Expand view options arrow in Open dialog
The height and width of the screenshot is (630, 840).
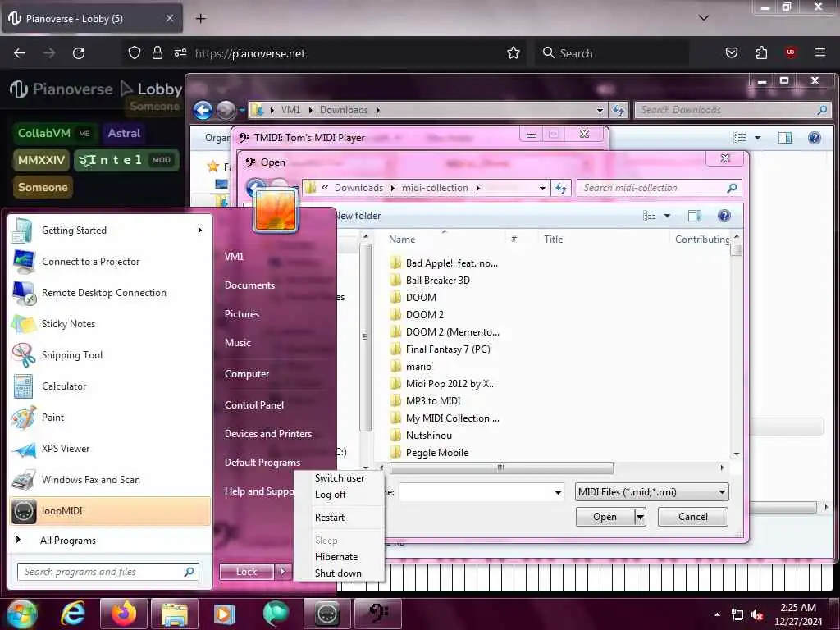pyautogui.click(x=667, y=216)
